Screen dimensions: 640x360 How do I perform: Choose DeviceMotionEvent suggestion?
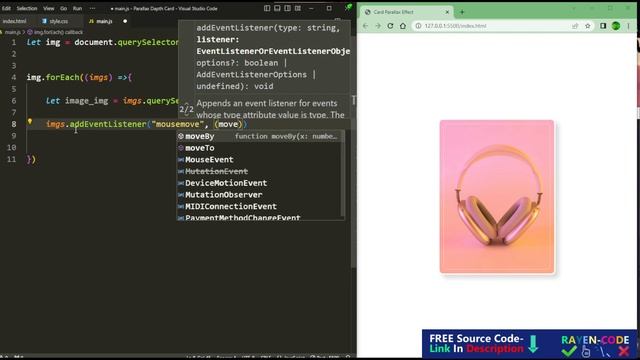(x=260, y=183)
